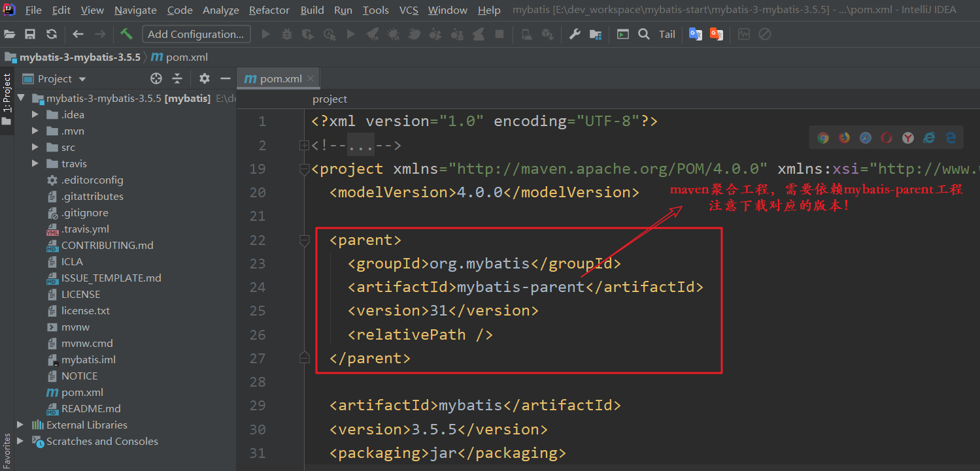
Task: Build project with green hammer icon
Action: click(127, 34)
